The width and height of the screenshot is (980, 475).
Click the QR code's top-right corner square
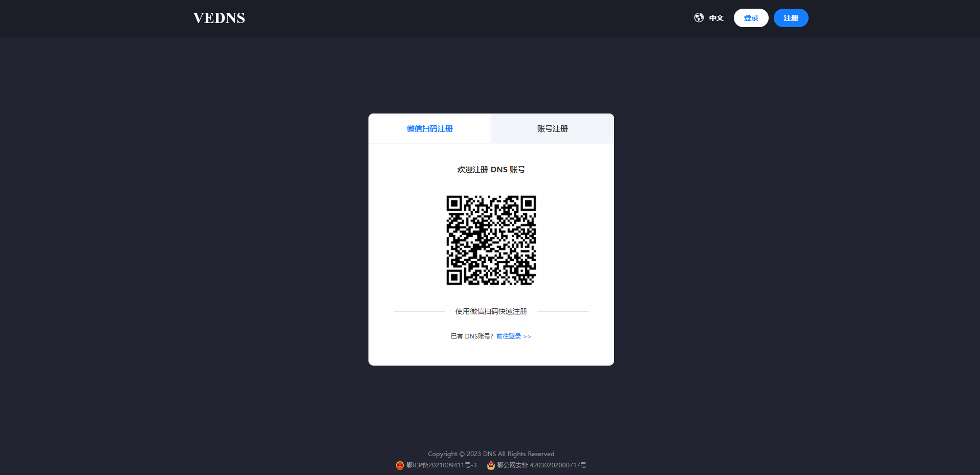[x=528, y=203]
